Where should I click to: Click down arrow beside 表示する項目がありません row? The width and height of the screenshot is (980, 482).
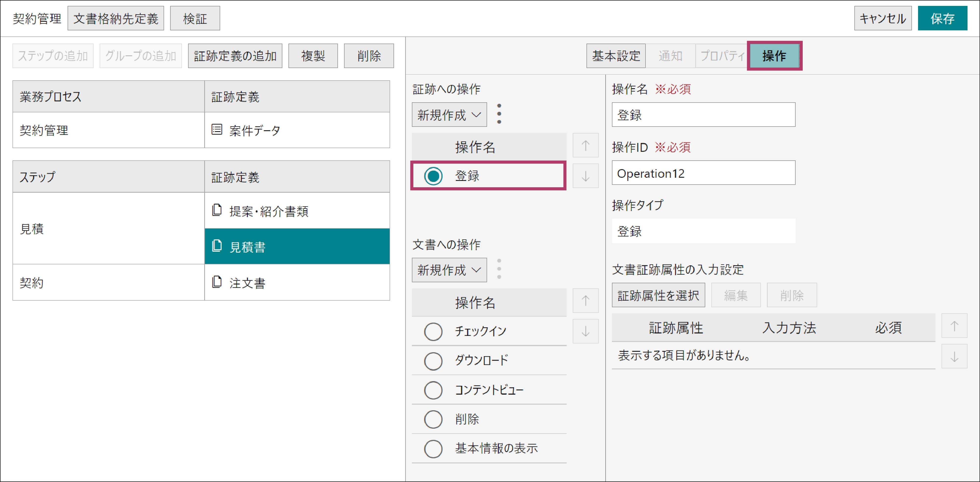954,356
